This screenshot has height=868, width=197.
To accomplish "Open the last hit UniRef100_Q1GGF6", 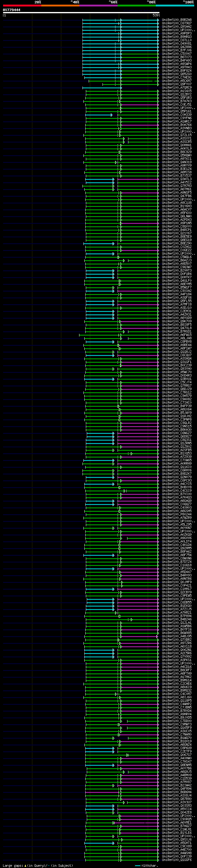I will [x=177, y=860].
